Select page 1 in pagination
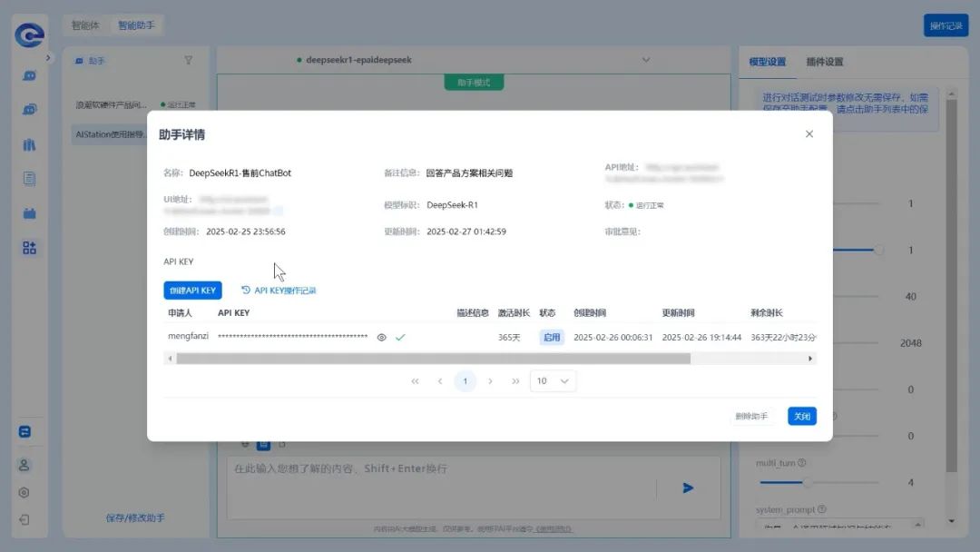This screenshot has height=552, width=980. tap(465, 381)
